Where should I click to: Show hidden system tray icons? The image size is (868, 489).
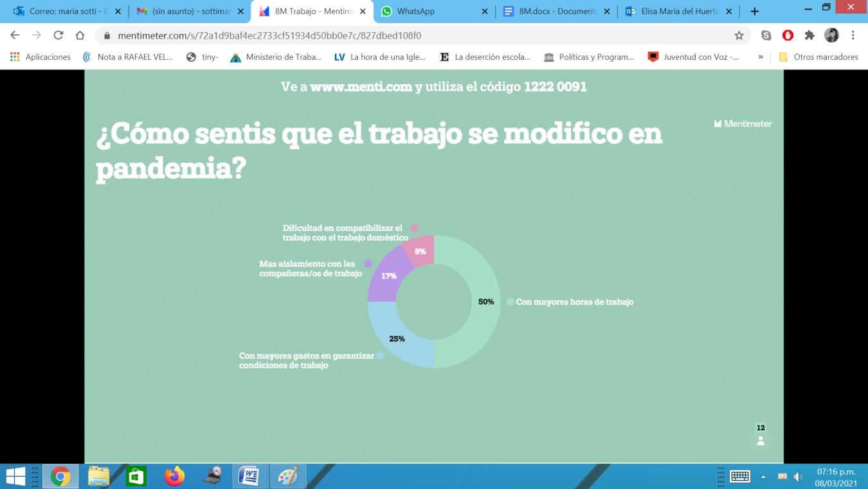pos(763,477)
